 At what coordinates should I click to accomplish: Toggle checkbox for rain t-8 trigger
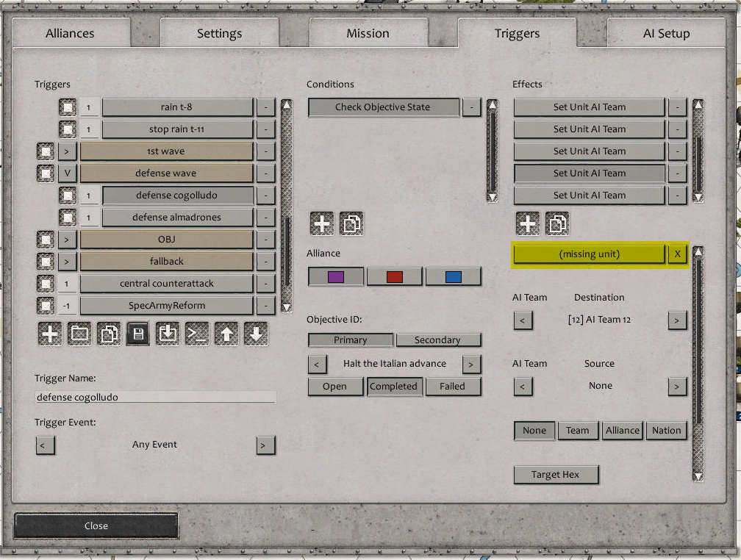coord(68,107)
